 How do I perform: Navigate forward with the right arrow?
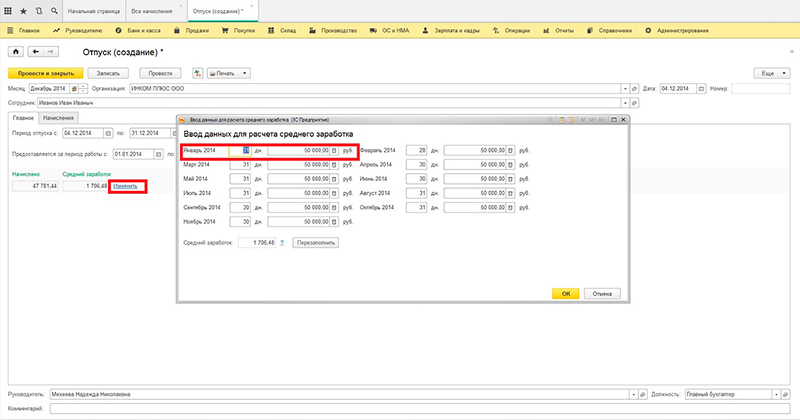click(51, 52)
